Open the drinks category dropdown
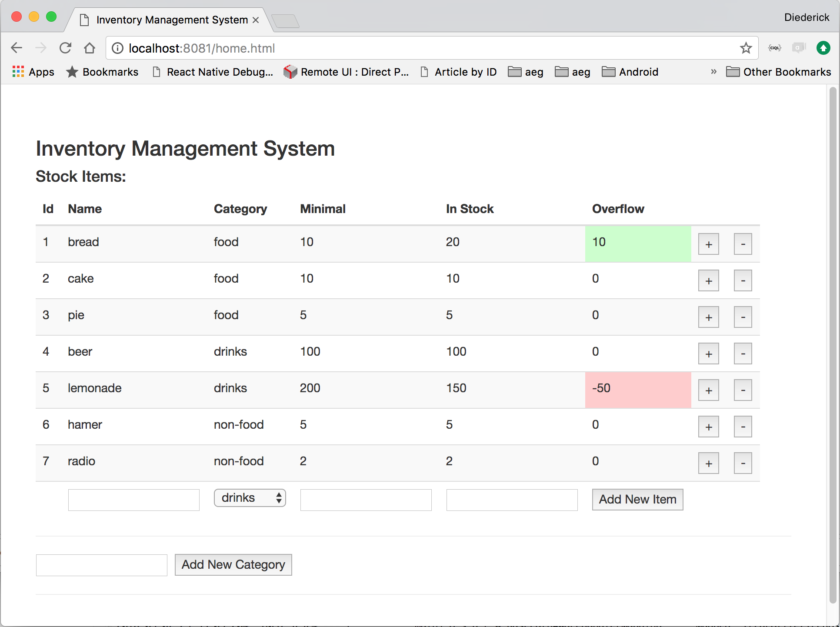The width and height of the screenshot is (840, 627). [x=250, y=497]
